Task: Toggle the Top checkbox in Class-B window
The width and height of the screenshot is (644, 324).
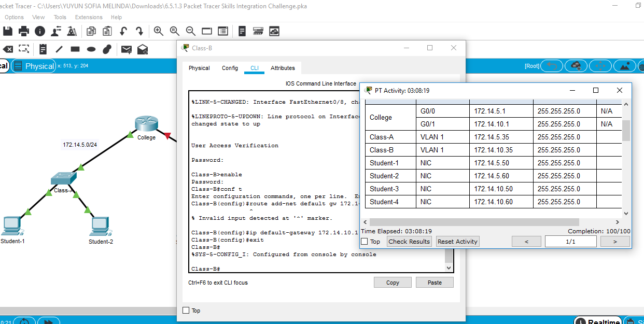Action: [186, 311]
